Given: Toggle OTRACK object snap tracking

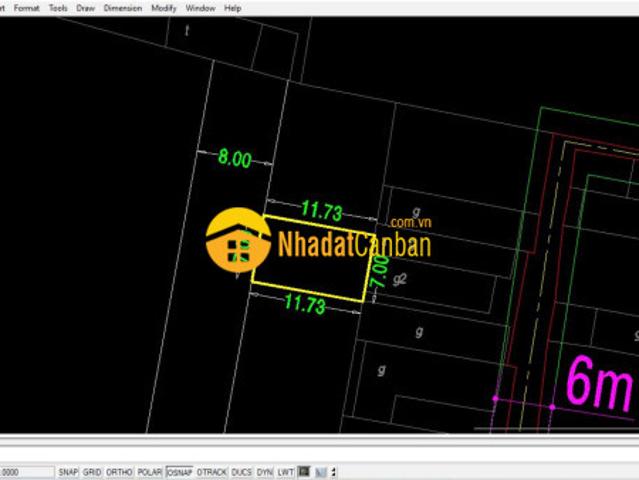Looking at the screenshot, I should click(212, 472).
